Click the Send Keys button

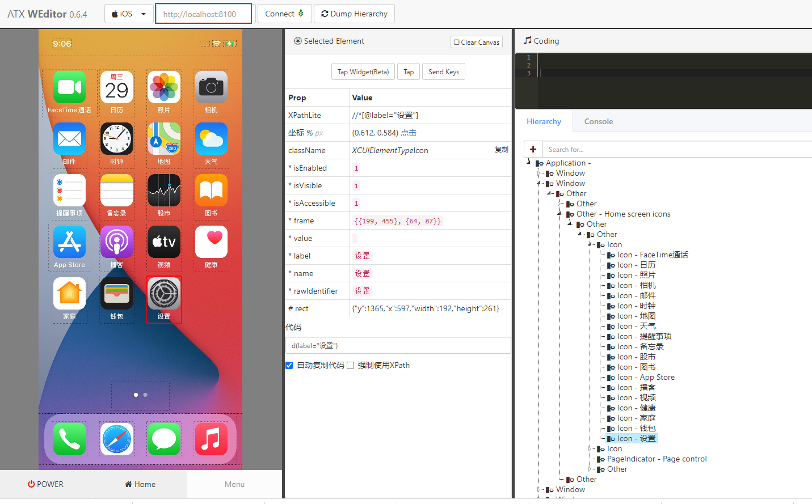coord(444,72)
